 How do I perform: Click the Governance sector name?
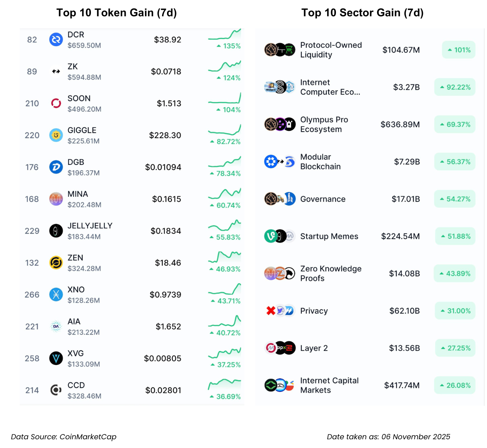pos(323,199)
